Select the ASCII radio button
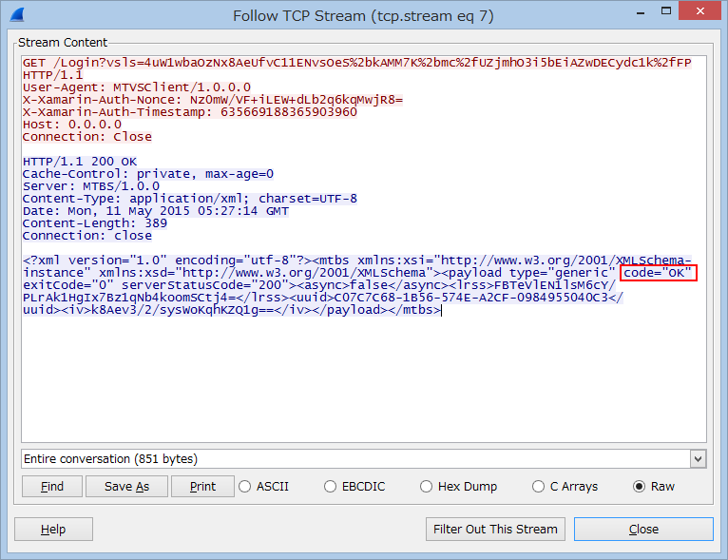The width and height of the screenshot is (728, 560). 244,486
